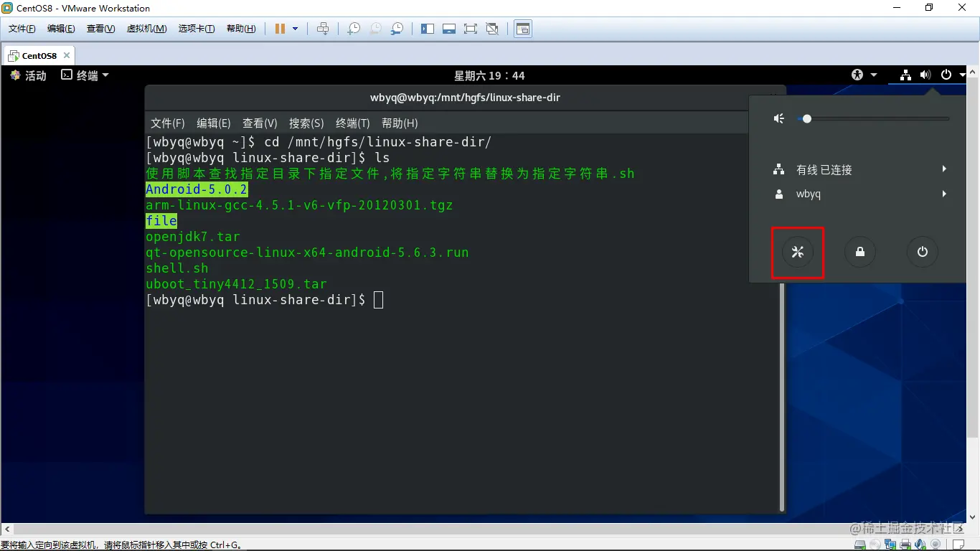
Task: Open terminal 文件(F) menu
Action: 168,123
